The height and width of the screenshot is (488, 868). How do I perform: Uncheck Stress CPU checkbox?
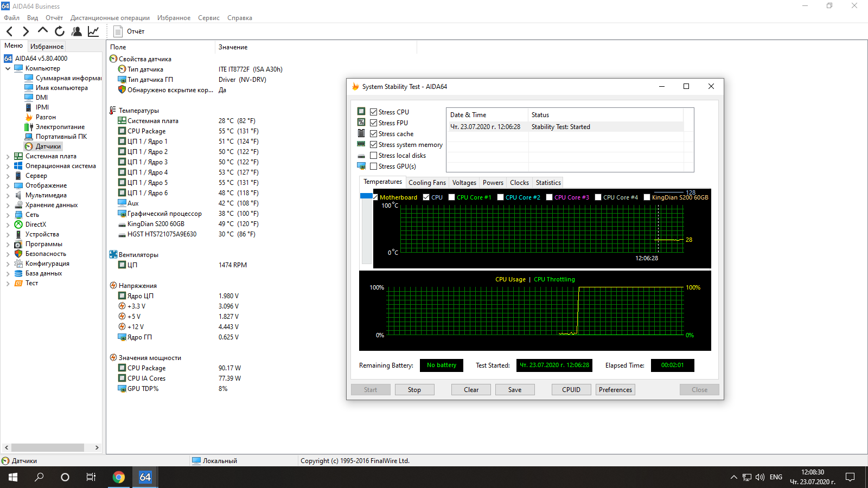pyautogui.click(x=374, y=112)
